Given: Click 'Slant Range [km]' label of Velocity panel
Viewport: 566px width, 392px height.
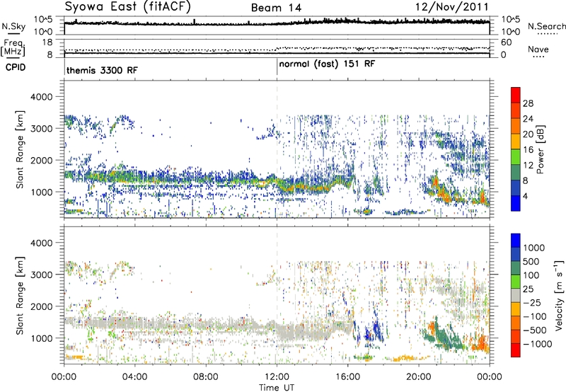Looking at the screenshot, I should tap(20, 296).
